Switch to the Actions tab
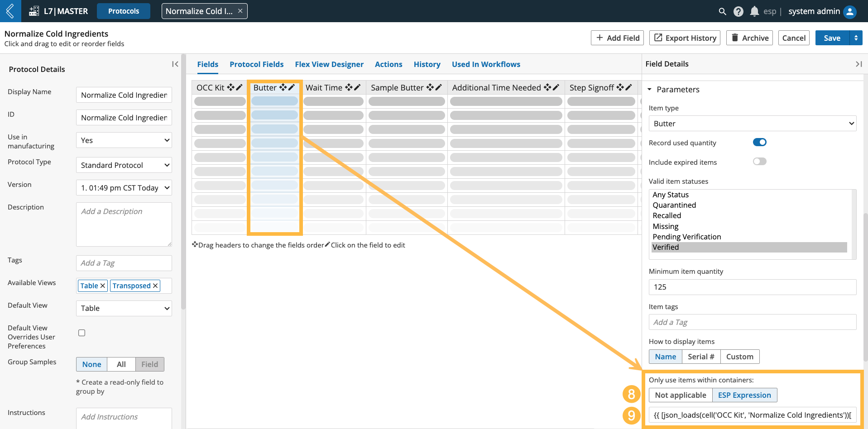The height and width of the screenshot is (429, 868). pos(388,64)
